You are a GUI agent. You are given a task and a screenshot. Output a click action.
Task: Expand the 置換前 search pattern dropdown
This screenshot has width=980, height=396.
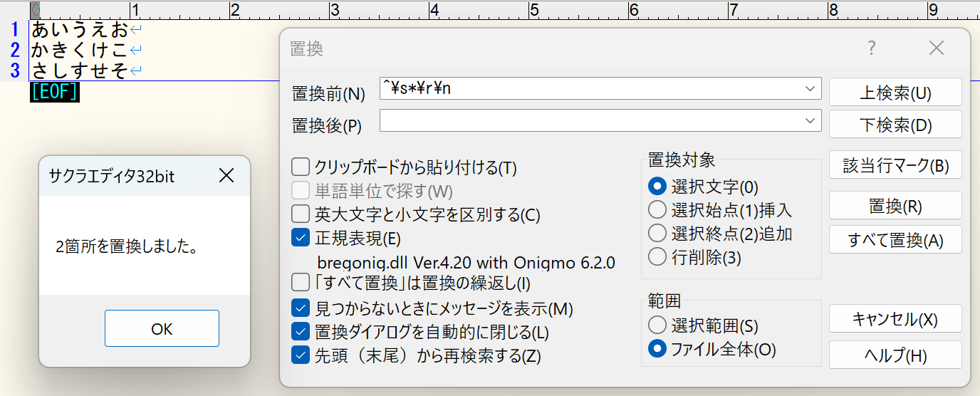(x=810, y=89)
